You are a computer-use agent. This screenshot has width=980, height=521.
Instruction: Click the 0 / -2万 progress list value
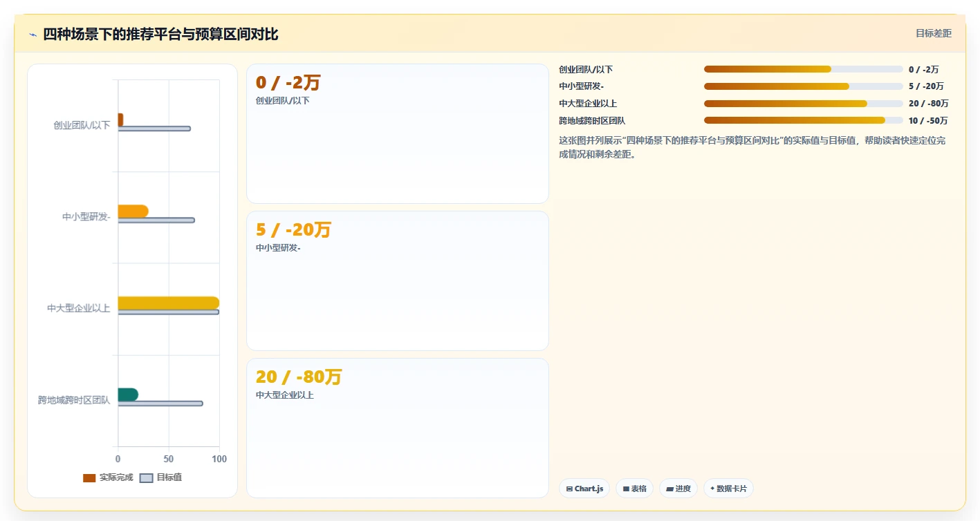pos(923,69)
